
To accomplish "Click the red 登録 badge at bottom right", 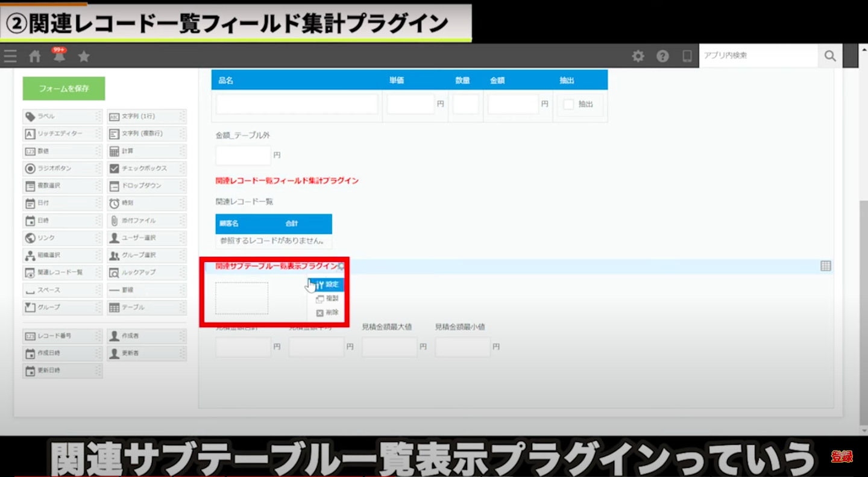I will (841, 457).
